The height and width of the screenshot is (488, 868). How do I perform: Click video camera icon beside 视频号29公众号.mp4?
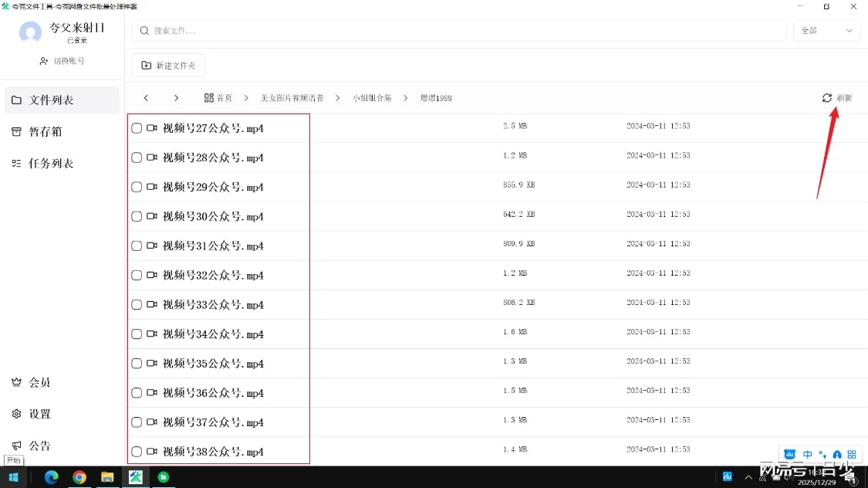[151, 186]
